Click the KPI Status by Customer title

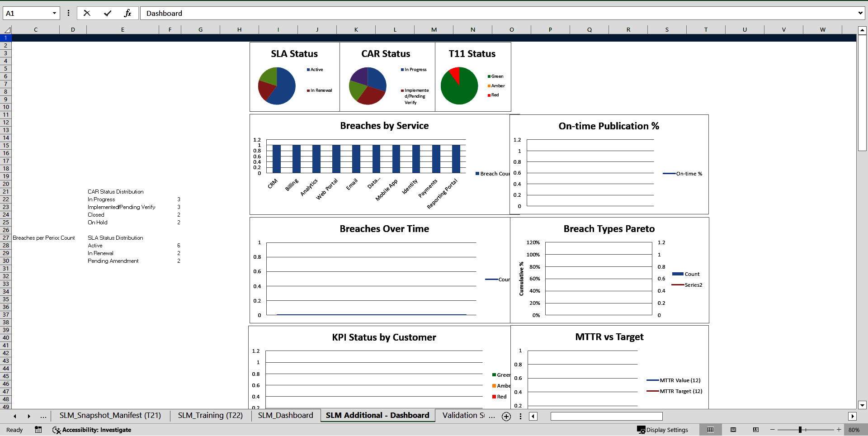(384, 337)
